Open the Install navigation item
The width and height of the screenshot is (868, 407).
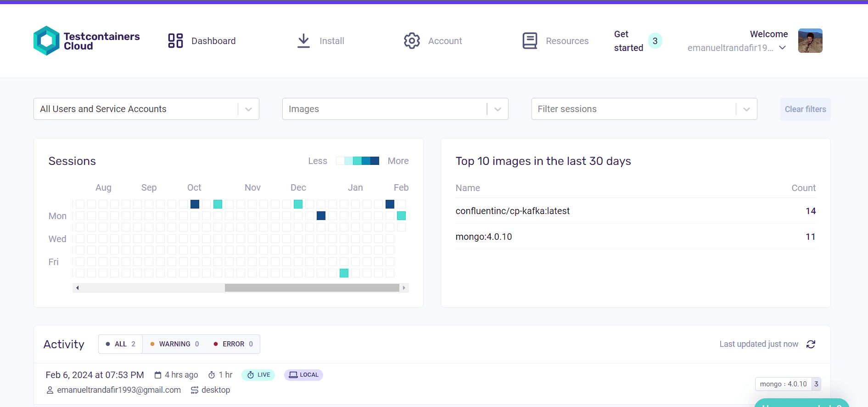(320, 41)
